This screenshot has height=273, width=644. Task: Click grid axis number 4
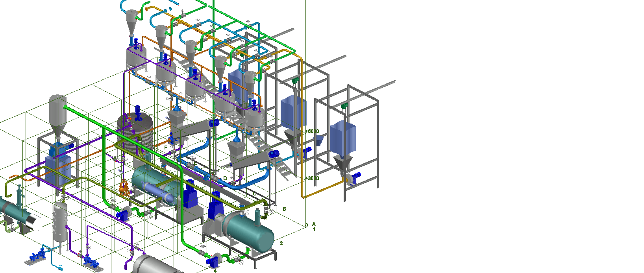pos(215,271)
